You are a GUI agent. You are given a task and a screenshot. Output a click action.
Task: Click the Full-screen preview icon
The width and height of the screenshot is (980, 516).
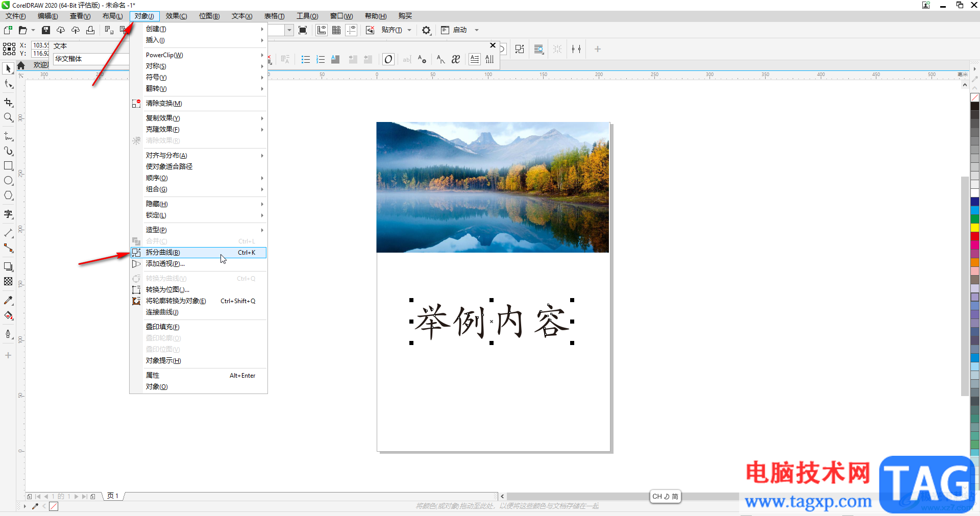pos(303,30)
